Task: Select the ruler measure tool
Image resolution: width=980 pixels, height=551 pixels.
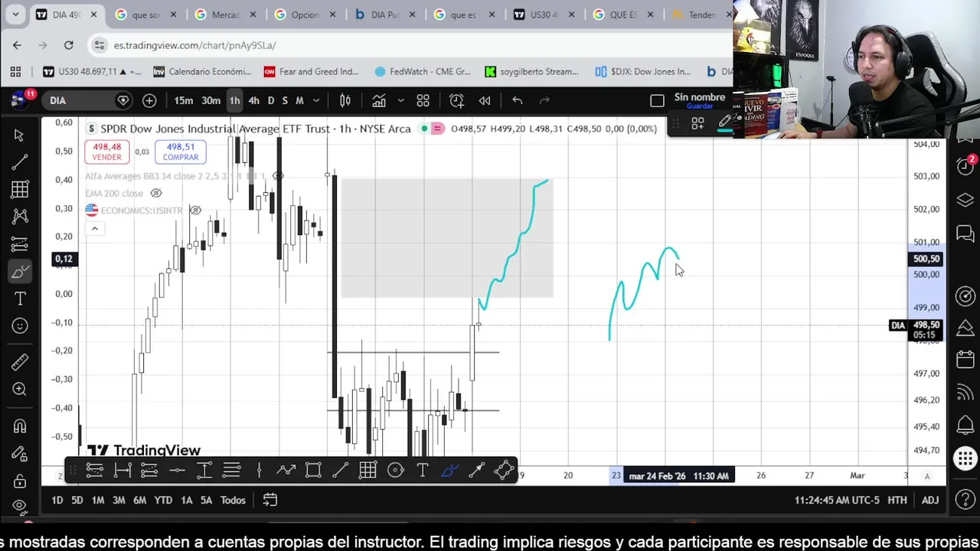Action: pos(19,361)
